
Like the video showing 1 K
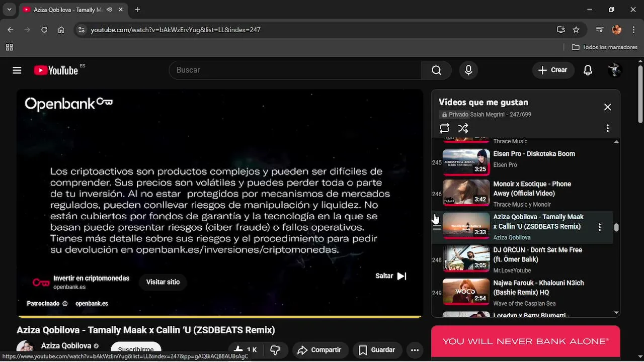coord(246,350)
